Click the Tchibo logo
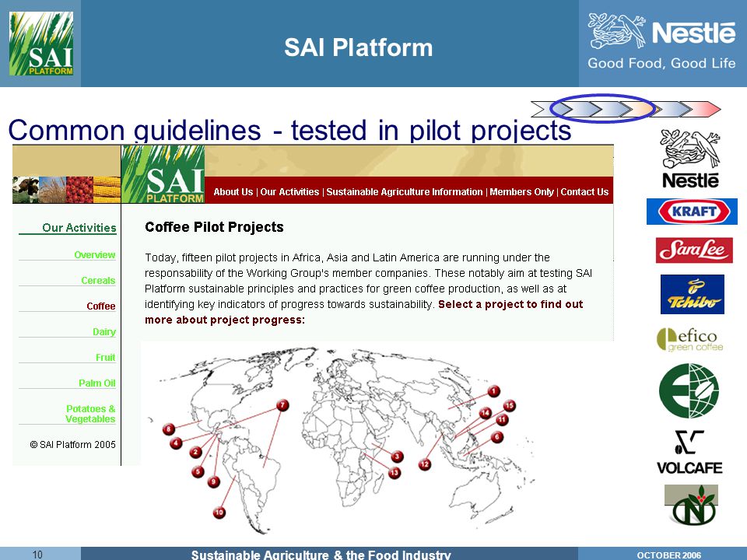Viewport: 747px width, 560px height. click(693, 294)
